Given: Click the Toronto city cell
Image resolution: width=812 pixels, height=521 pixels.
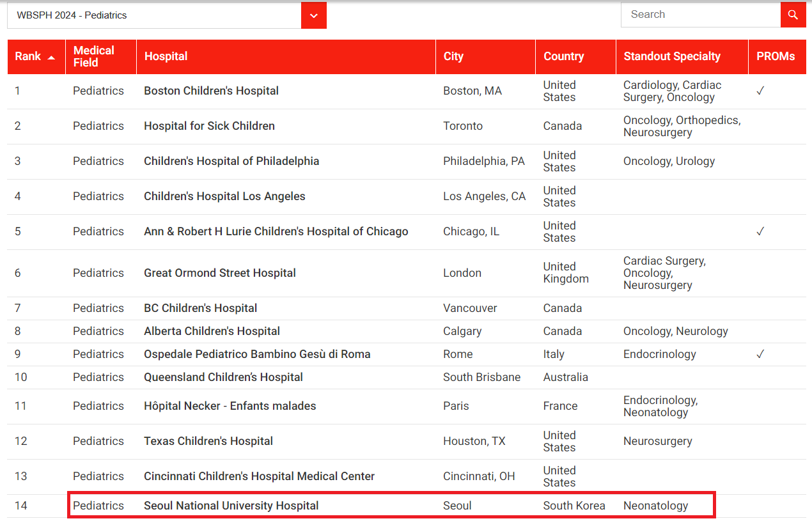Looking at the screenshot, I should (x=463, y=126).
